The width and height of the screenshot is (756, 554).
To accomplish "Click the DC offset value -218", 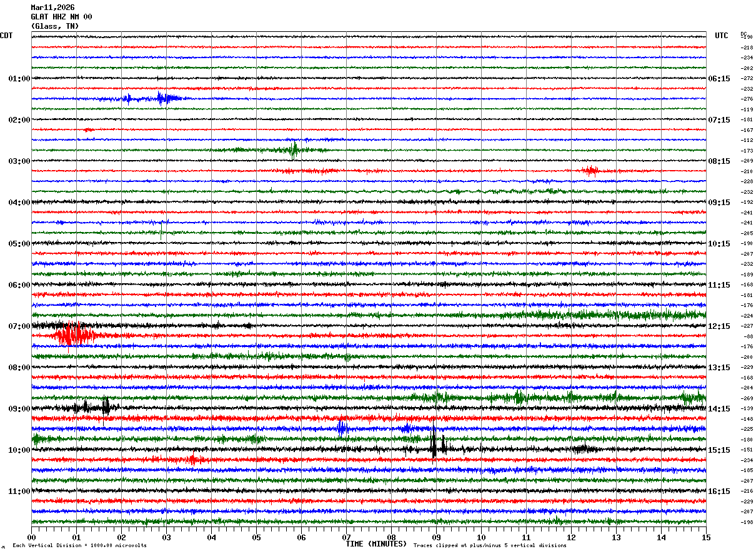I will [747, 48].
